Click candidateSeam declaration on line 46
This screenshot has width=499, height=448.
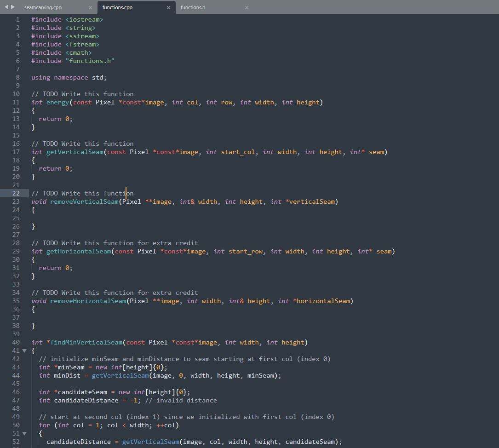coord(82,392)
